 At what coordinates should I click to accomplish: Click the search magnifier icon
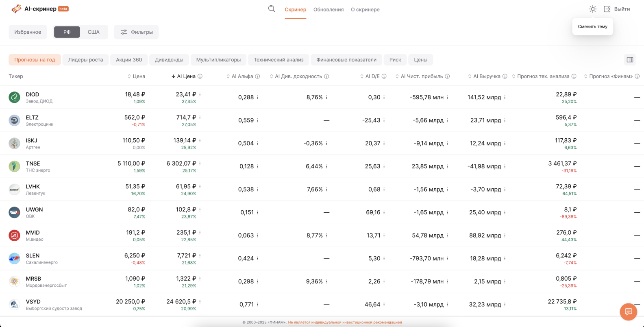coord(272,9)
